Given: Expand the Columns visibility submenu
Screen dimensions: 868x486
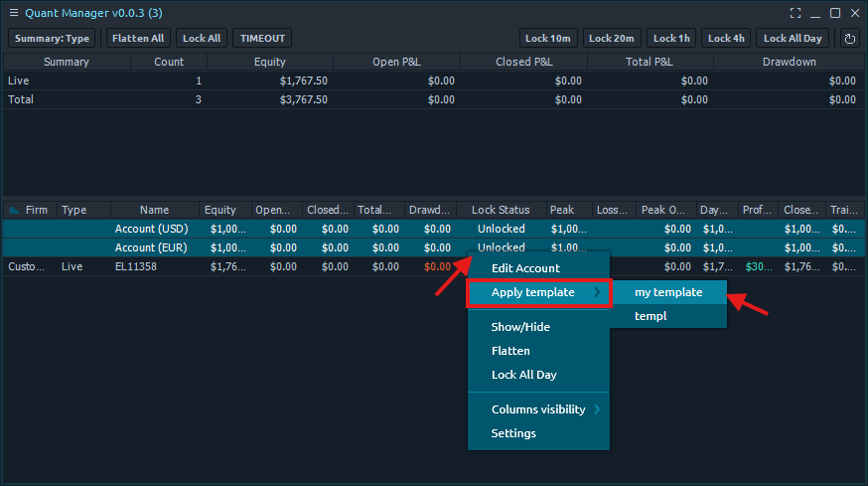Looking at the screenshot, I should click(537, 409).
